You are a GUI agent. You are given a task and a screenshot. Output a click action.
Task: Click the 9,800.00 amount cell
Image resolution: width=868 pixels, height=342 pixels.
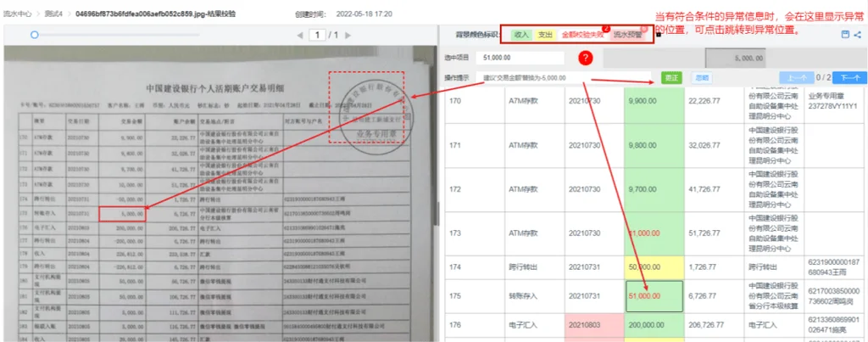(654, 145)
